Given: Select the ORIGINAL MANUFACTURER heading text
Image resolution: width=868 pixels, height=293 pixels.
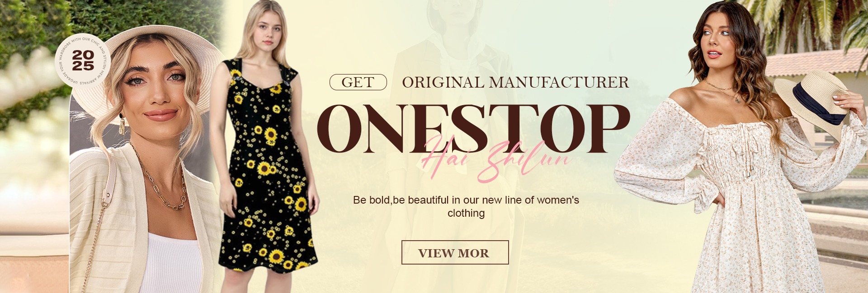Looking at the screenshot, I should (x=515, y=82).
